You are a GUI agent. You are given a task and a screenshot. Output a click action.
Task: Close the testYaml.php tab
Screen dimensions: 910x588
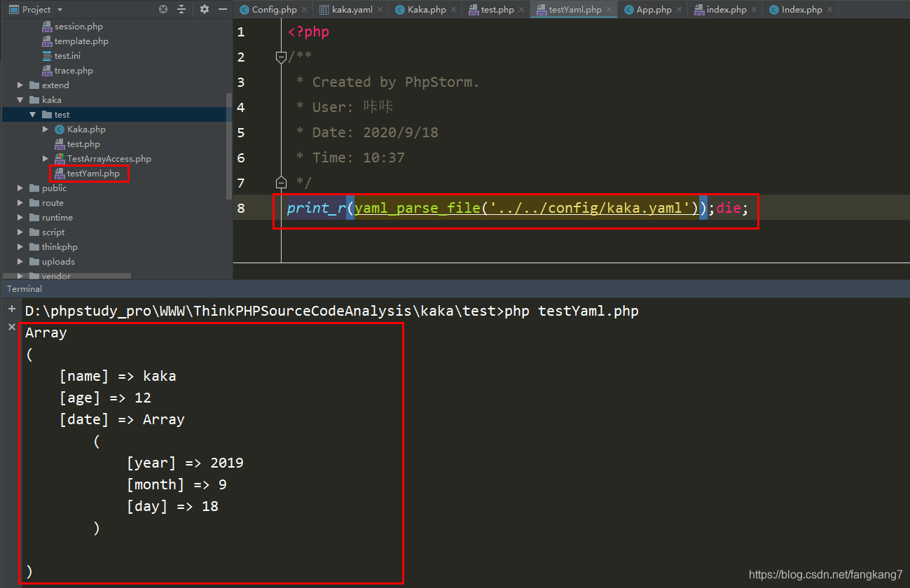coord(609,10)
